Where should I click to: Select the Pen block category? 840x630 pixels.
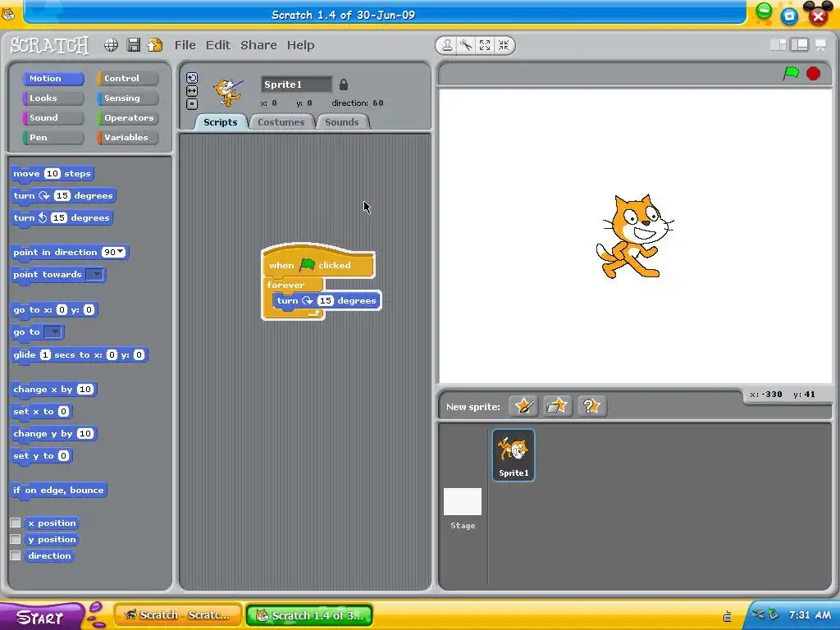tap(53, 138)
